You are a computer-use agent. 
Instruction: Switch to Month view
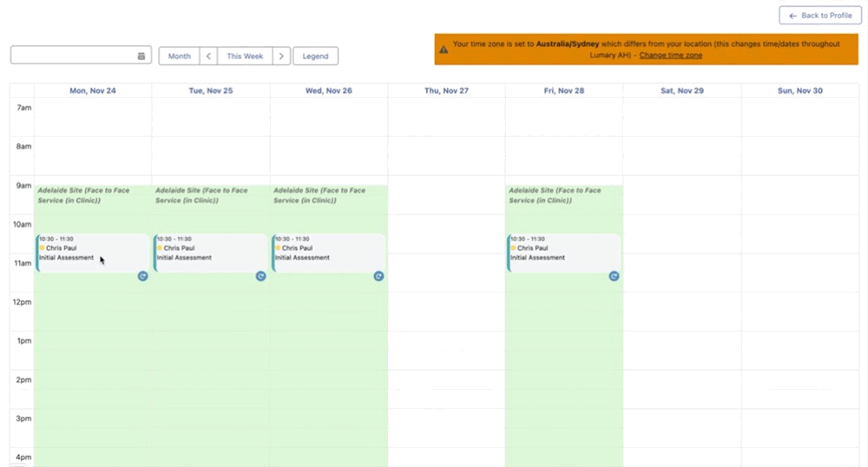click(180, 56)
